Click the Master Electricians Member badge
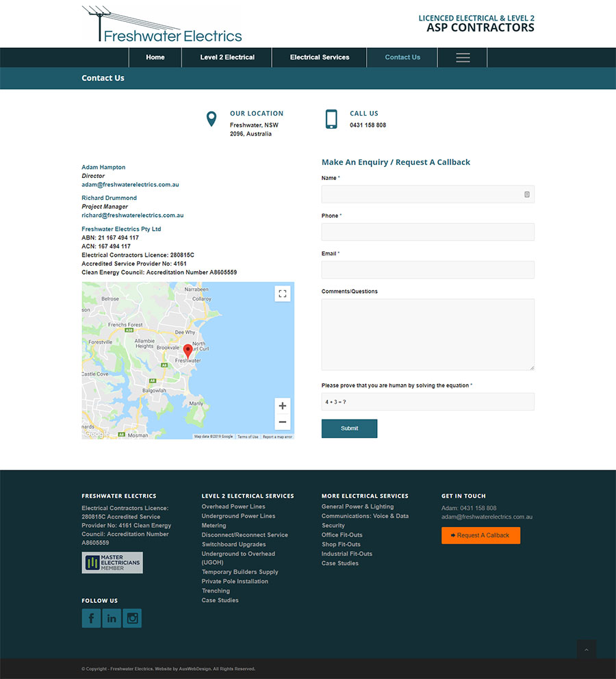The height and width of the screenshot is (679, 616). [x=112, y=563]
